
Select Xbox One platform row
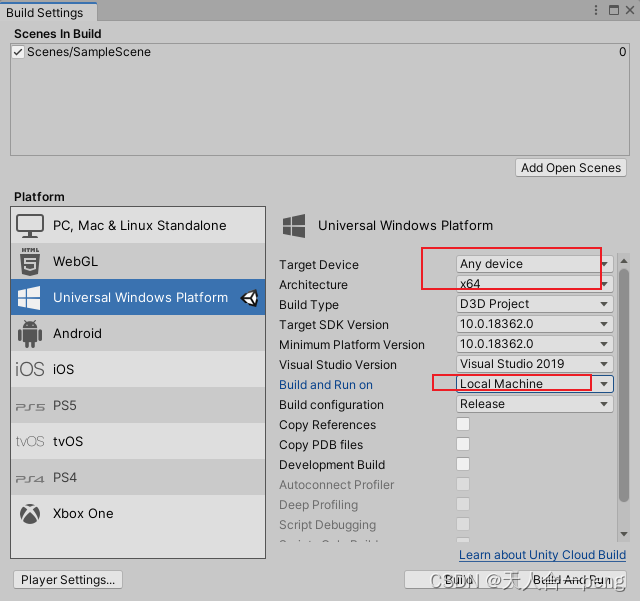[x=138, y=514]
